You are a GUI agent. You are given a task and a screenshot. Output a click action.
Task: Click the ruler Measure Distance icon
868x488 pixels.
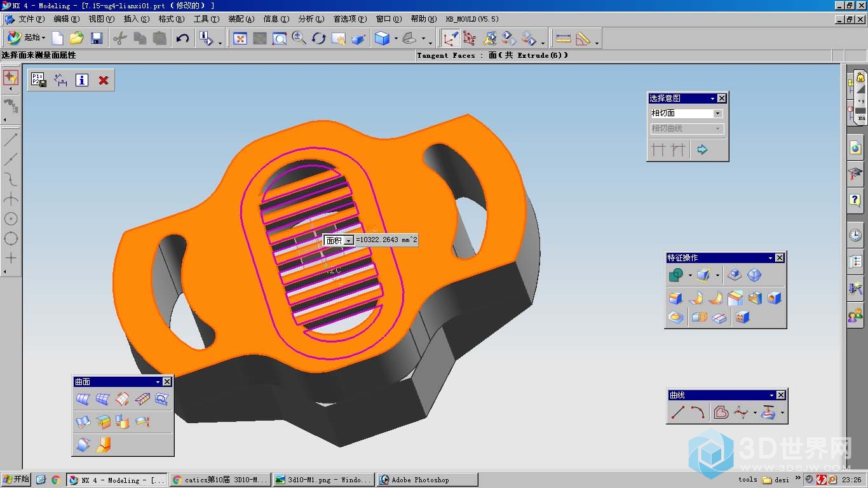pyautogui.click(x=563, y=39)
